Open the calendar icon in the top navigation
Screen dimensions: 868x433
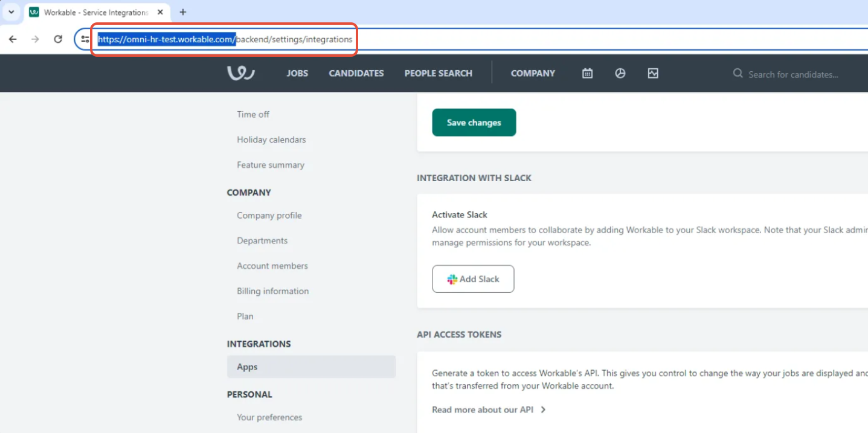click(587, 73)
